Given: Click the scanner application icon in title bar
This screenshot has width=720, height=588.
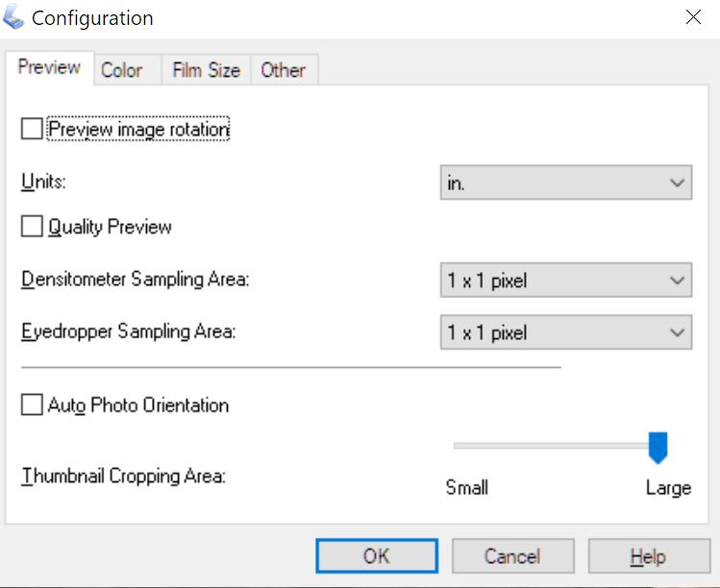Looking at the screenshot, I should pos(13,17).
